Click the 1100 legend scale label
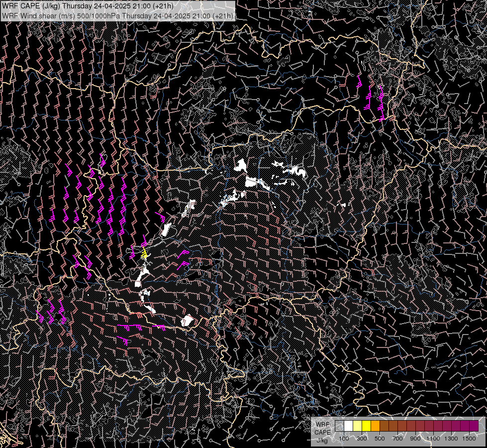487x448 pixels. 433,439
